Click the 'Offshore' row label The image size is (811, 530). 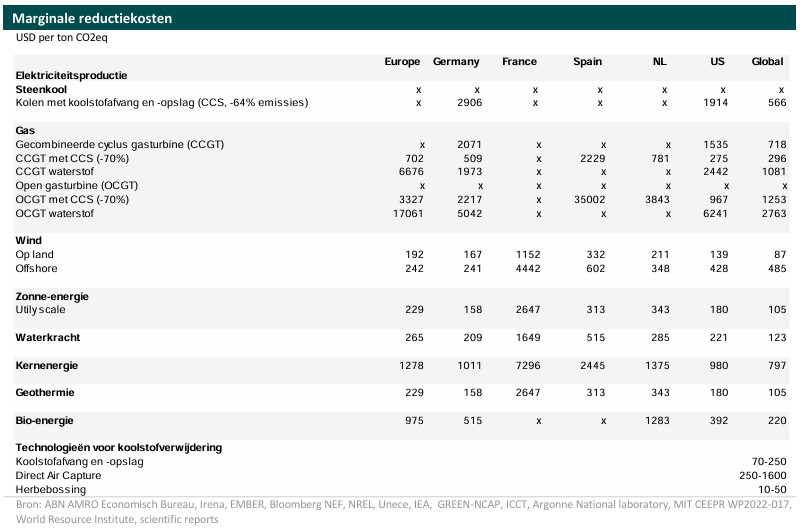point(36,268)
